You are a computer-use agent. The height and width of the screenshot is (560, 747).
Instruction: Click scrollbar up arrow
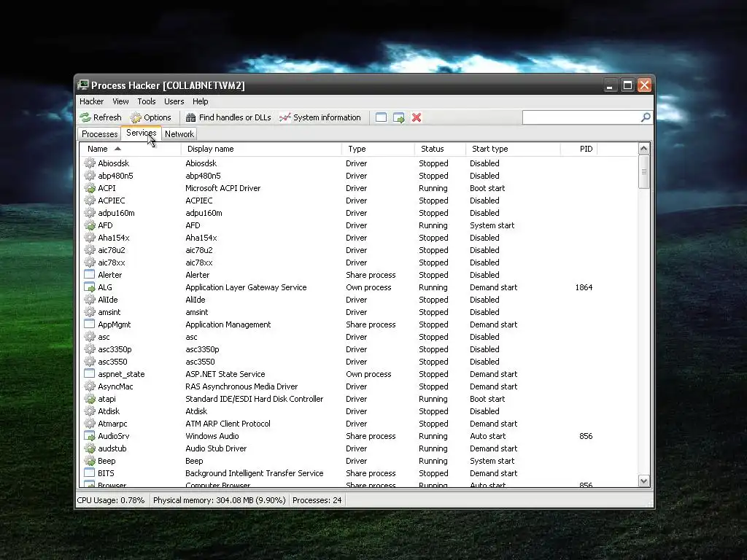643,149
